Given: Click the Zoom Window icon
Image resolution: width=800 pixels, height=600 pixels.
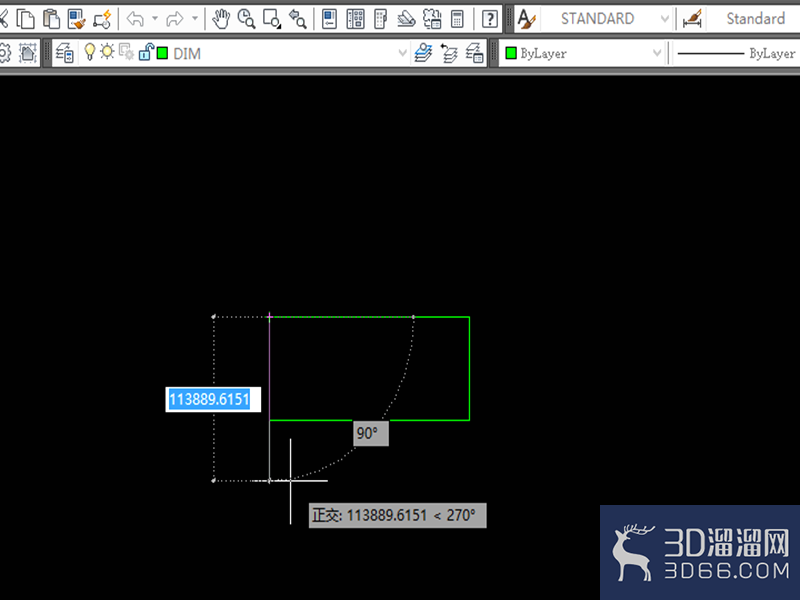Looking at the screenshot, I should (271, 19).
